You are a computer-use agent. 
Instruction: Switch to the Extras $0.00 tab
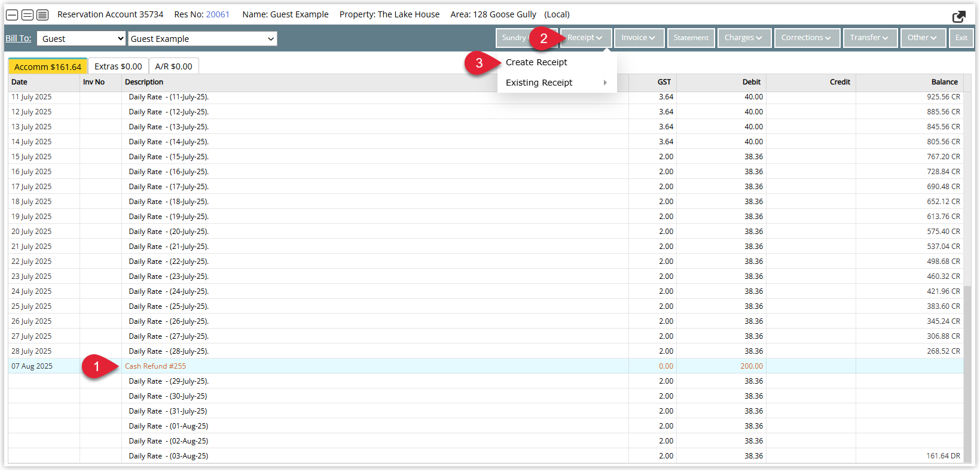pyautogui.click(x=118, y=66)
